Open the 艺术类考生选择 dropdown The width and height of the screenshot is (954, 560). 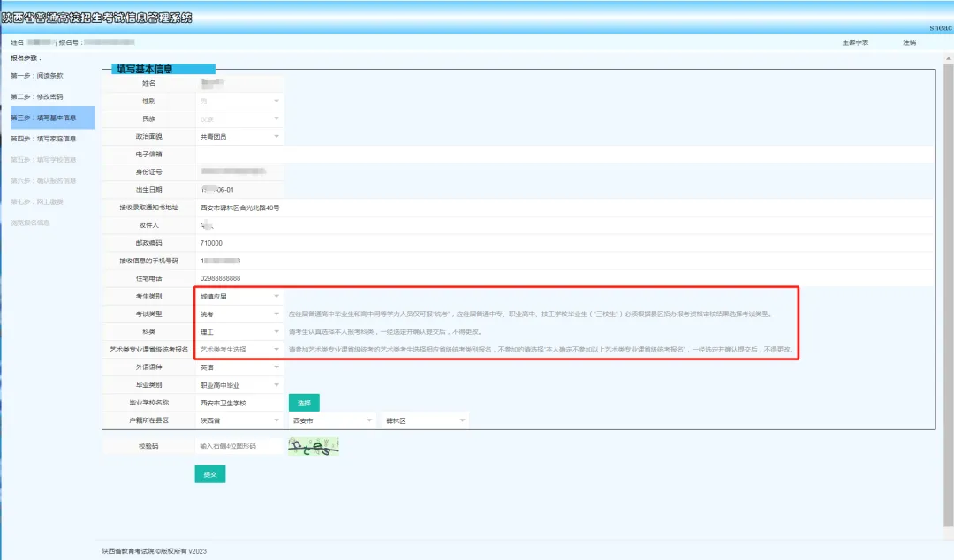239,350
